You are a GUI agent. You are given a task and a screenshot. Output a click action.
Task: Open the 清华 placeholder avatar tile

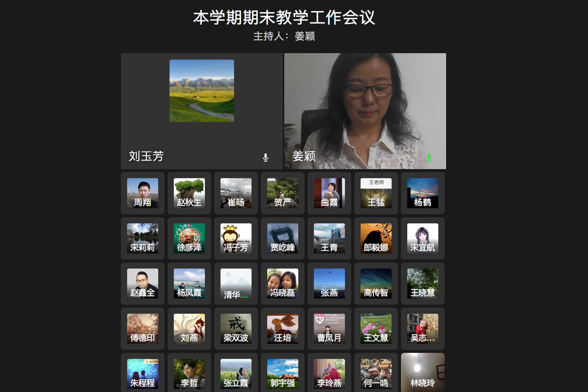[x=236, y=283]
